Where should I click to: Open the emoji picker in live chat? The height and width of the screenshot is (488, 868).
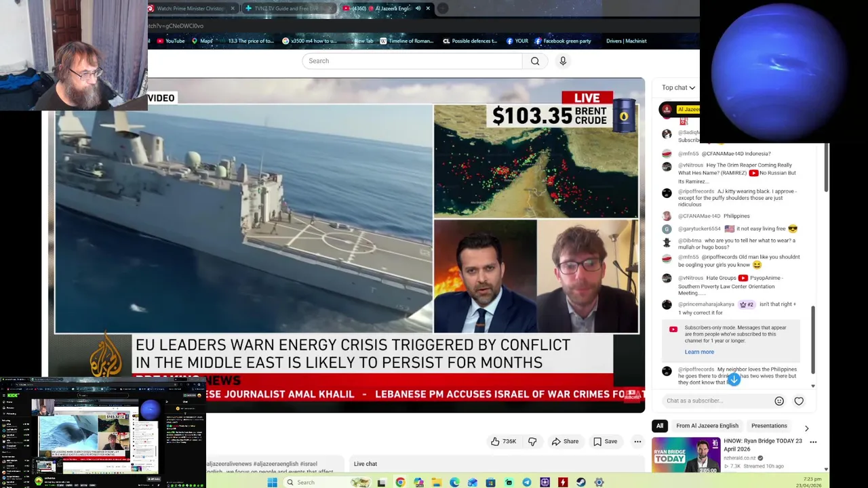pyautogui.click(x=779, y=401)
